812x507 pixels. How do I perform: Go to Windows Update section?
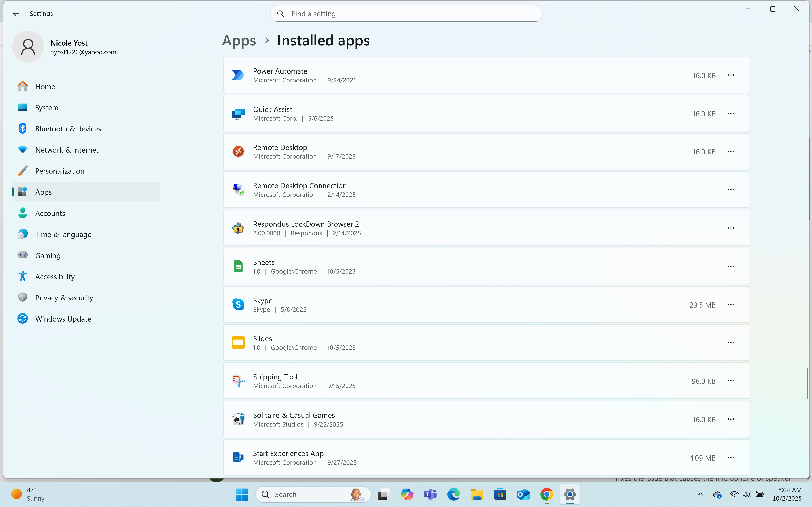tap(63, 319)
